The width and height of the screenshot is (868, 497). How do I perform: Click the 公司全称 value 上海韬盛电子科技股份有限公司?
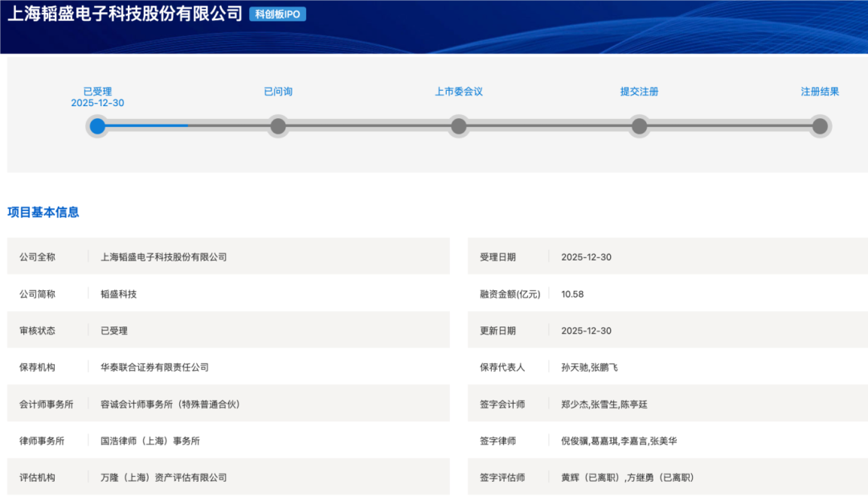[164, 257]
